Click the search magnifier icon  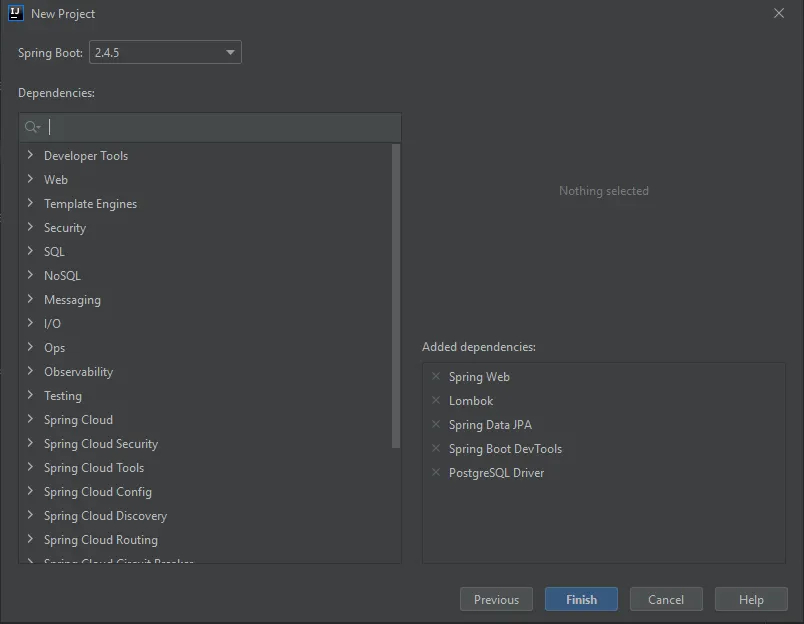point(32,127)
